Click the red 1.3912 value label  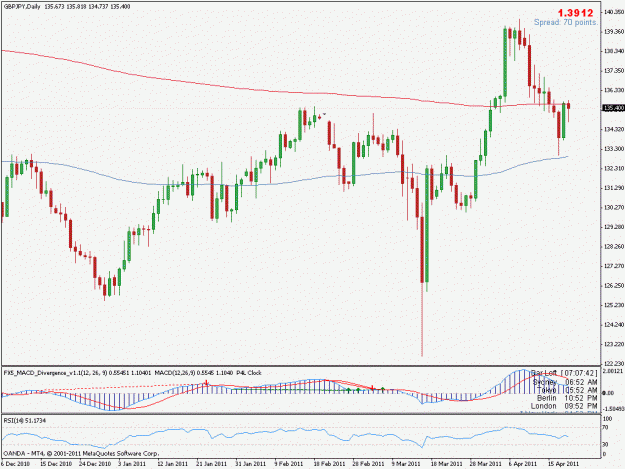(x=575, y=13)
